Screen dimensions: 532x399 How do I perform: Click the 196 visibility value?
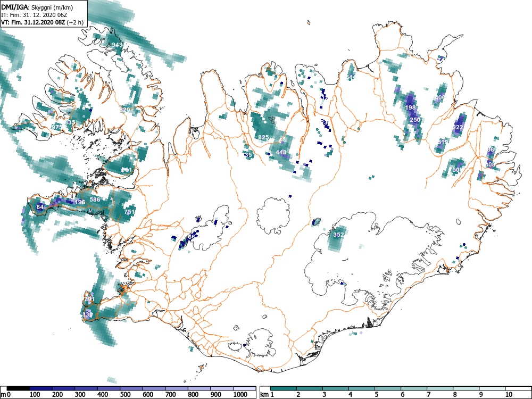point(80,202)
